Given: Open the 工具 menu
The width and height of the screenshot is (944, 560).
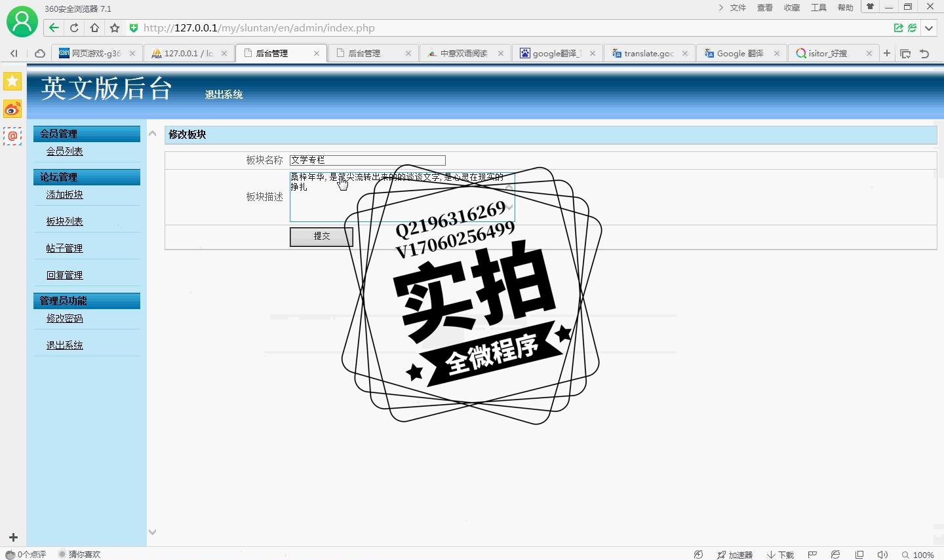Looking at the screenshot, I should [819, 8].
